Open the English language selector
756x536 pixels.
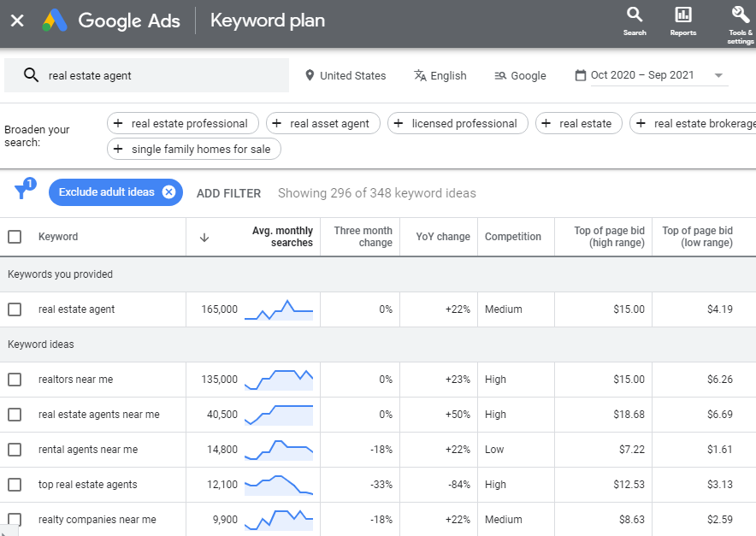click(x=440, y=75)
